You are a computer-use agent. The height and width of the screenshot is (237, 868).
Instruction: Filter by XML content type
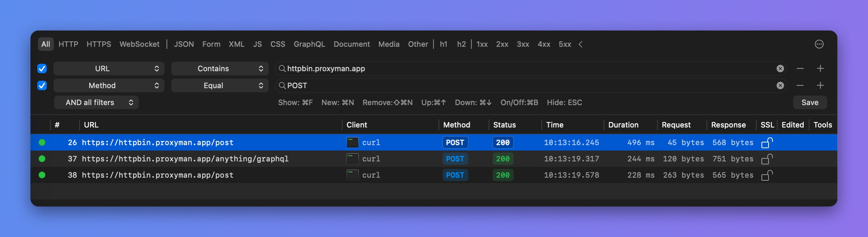tap(237, 44)
